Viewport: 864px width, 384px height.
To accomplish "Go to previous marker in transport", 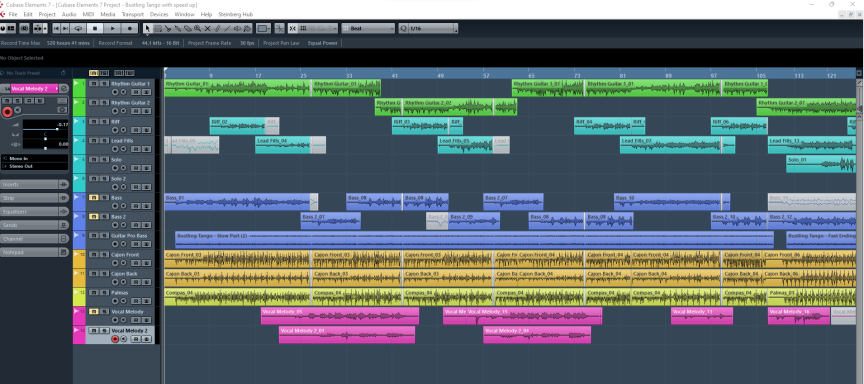I will coord(56,28).
